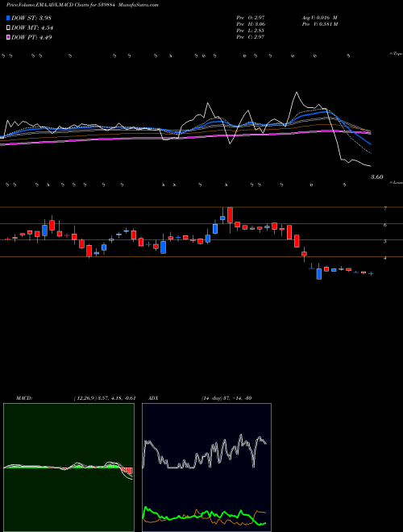Click the MACD: heading label
This screenshot has width=403, height=532.
[24, 398]
